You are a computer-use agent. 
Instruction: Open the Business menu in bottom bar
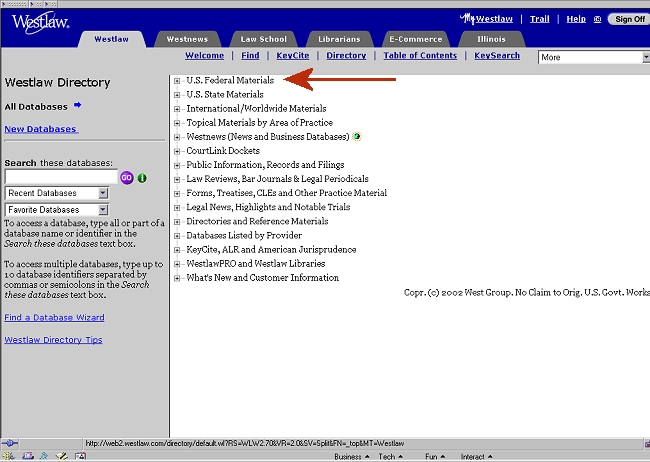pos(352,457)
